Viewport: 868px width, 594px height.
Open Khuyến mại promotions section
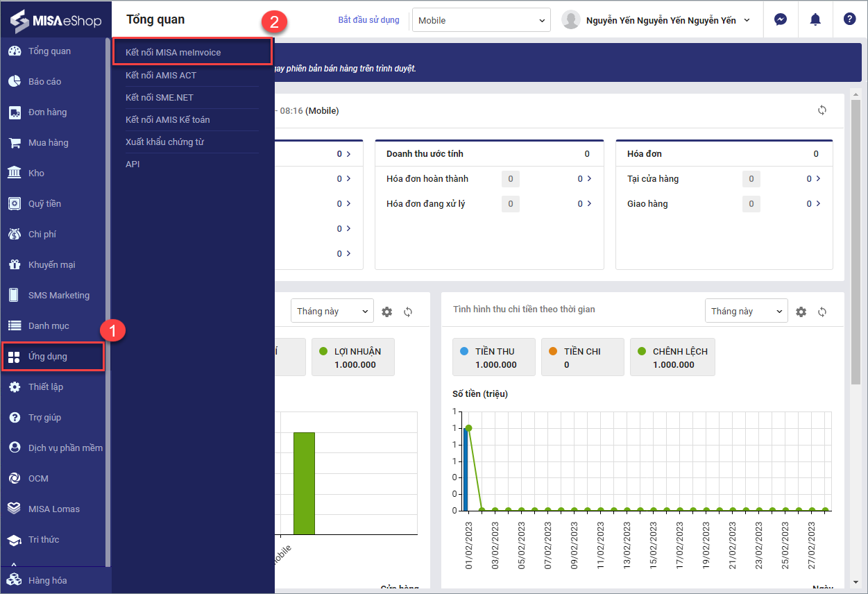click(x=51, y=265)
